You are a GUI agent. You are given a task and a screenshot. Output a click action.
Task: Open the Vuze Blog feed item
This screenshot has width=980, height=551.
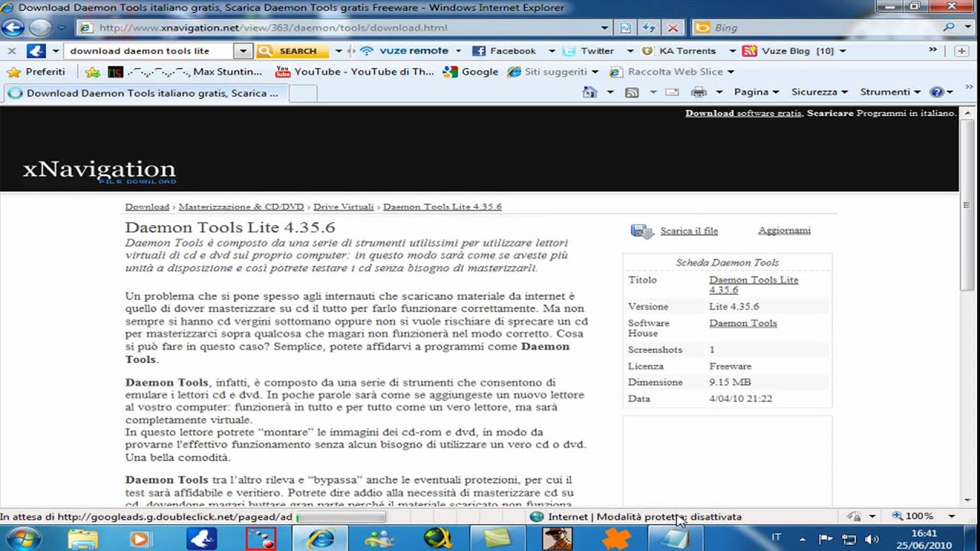pos(789,51)
